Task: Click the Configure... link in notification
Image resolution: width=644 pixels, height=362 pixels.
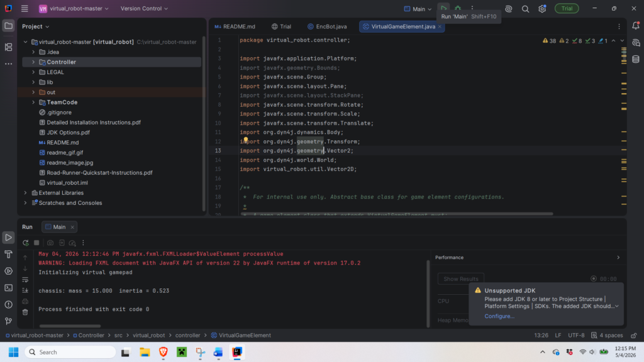Action: 499,316
